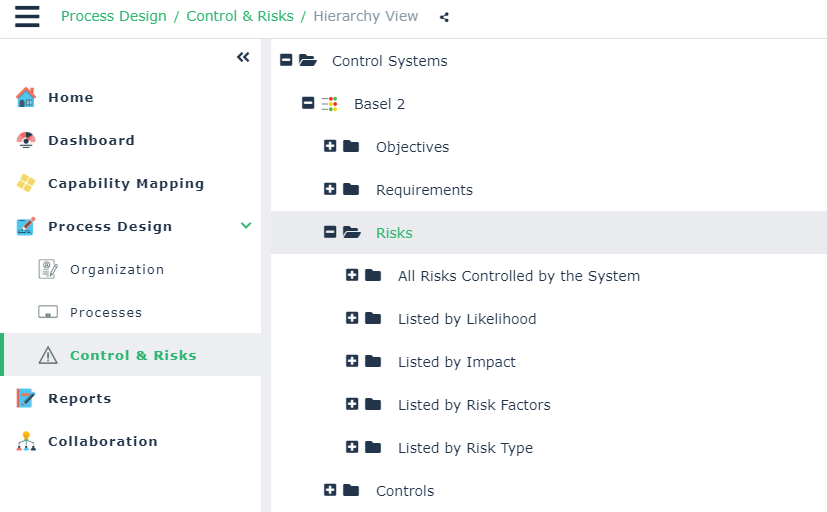Click the Dashboard gauge icon

click(26, 141)
